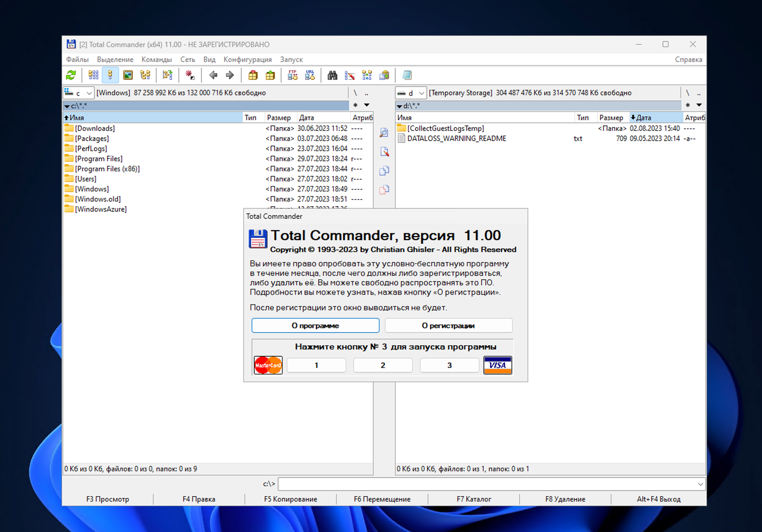Image resolution: width=762 pixels, height=532 pixels.
Task: Click the blue Copy icon between panels
Action: tap(385, 171)
